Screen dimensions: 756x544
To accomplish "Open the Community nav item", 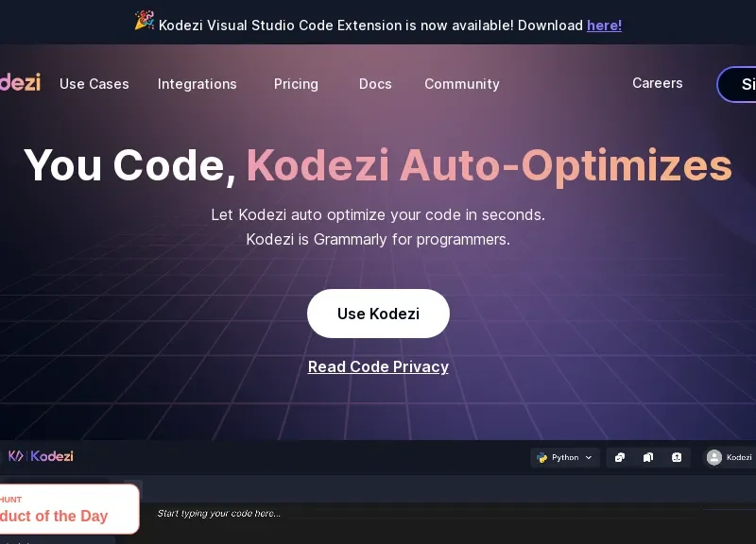I will pyautogui.click(x=462, y=84).
